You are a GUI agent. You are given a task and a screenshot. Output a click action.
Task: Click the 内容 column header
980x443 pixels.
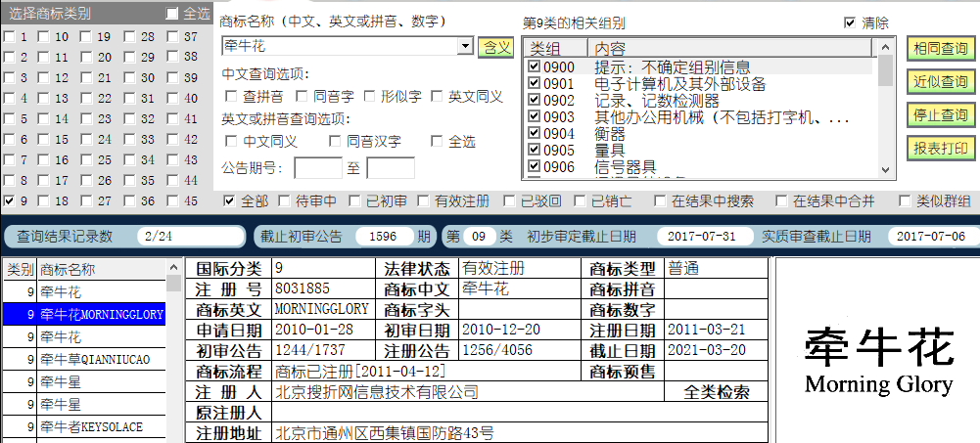pyautogui.click(x=729, y=48)
